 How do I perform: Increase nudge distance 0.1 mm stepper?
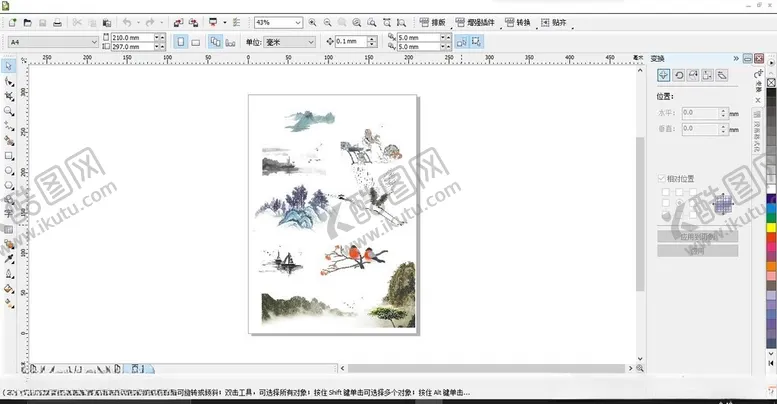(x=372, y=39)
